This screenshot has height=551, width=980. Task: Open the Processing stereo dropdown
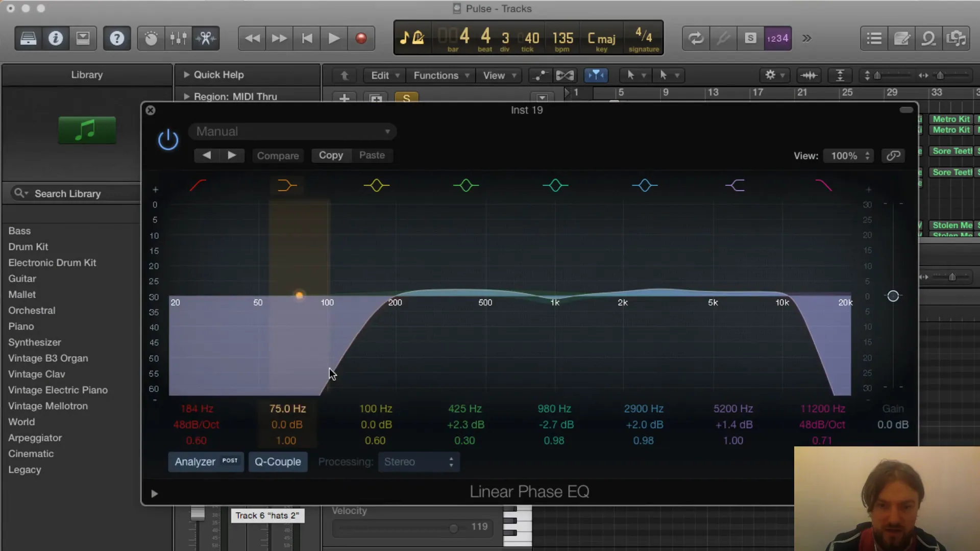(418, 462)
